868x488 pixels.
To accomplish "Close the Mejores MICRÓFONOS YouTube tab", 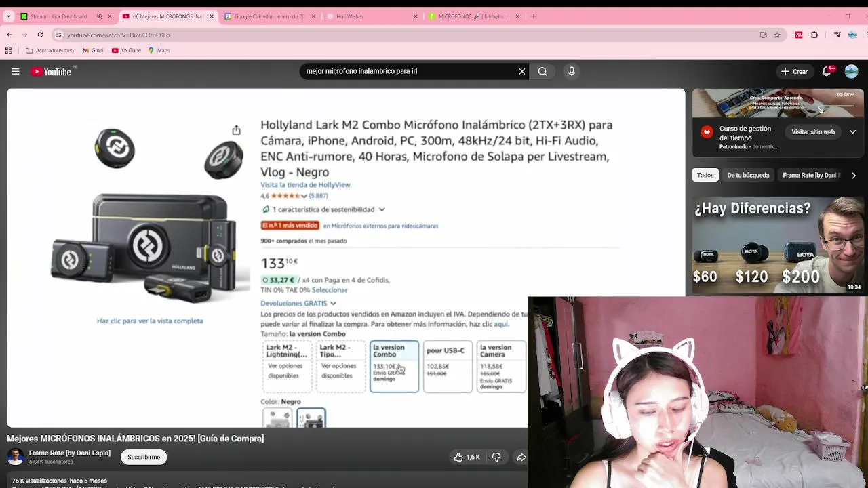I will (212, 16).
